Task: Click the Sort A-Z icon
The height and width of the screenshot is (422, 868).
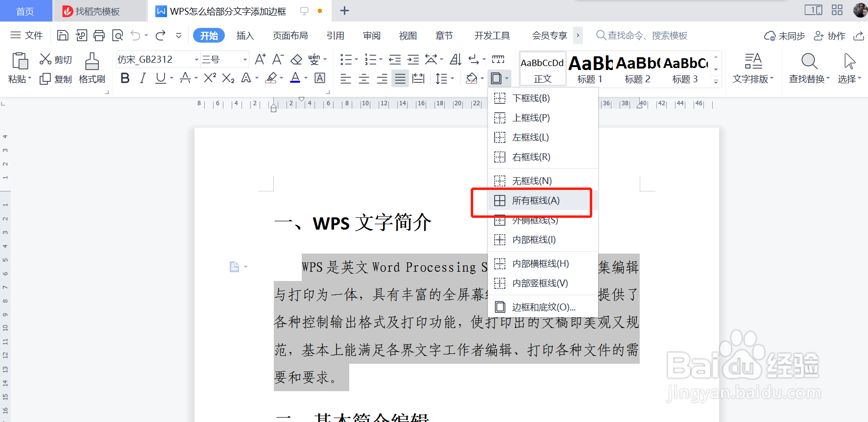Action: pyautogui.click(x=456, y=59)
